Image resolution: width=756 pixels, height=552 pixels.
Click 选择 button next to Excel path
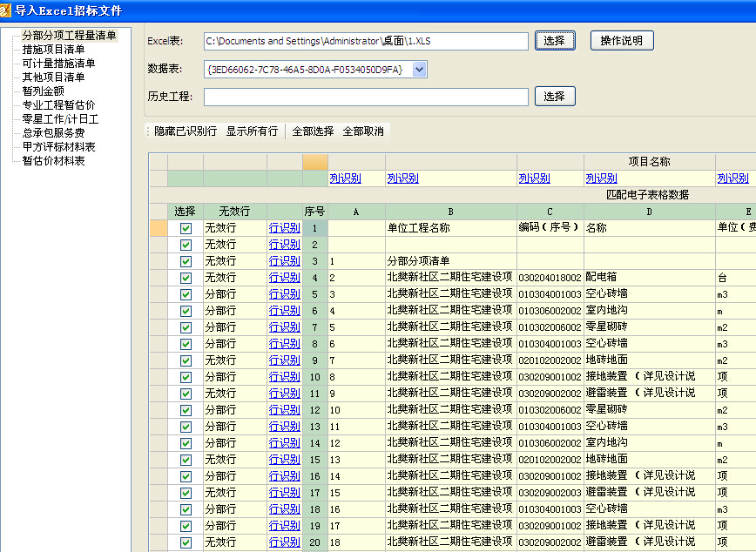point(555,41)
